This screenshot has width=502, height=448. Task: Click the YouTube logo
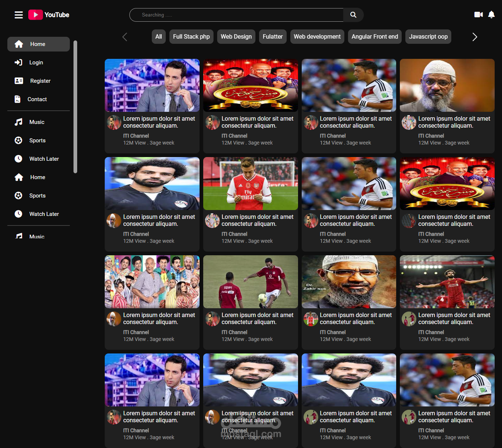[49, 15]
